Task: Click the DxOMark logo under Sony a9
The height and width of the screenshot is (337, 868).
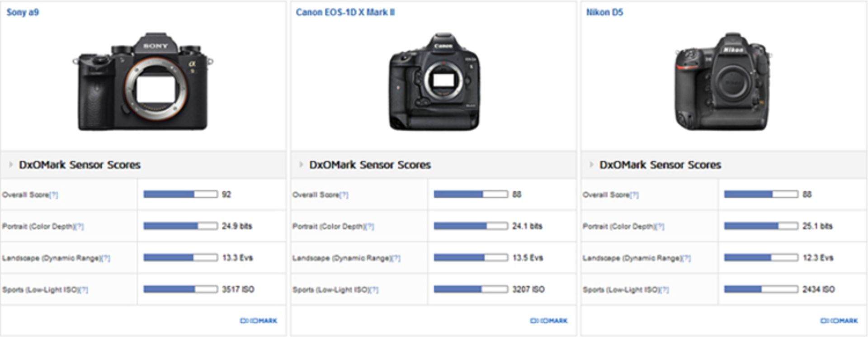Action: coord(259,321)
